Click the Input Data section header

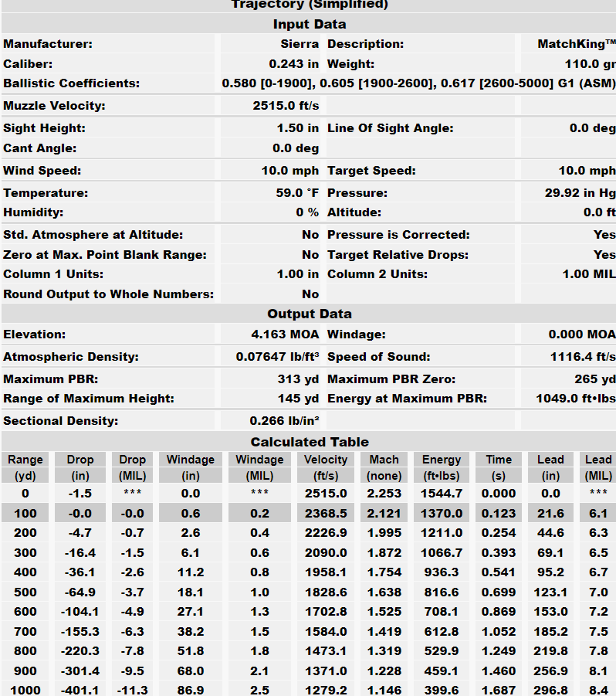310,24
